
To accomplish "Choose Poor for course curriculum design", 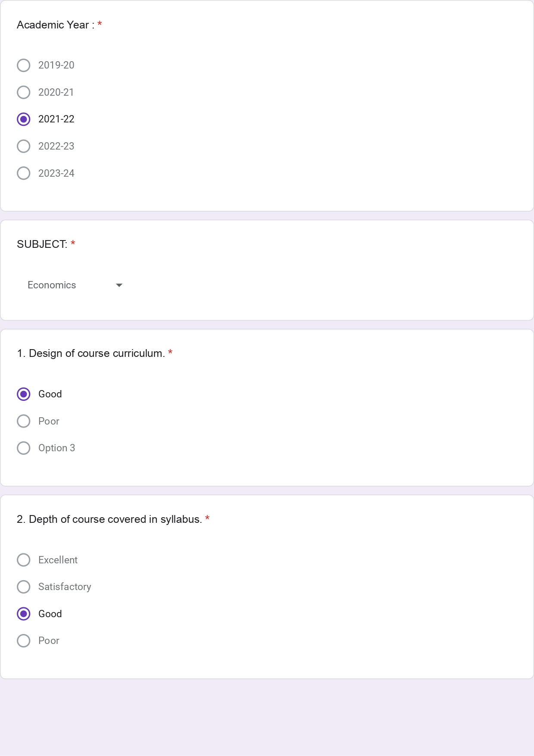I will 24,421.
